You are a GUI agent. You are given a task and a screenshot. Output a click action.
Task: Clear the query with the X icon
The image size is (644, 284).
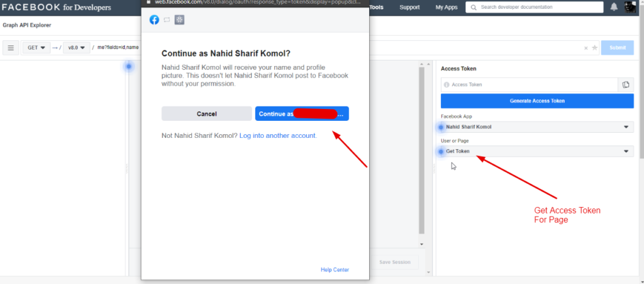click(586, 48)
